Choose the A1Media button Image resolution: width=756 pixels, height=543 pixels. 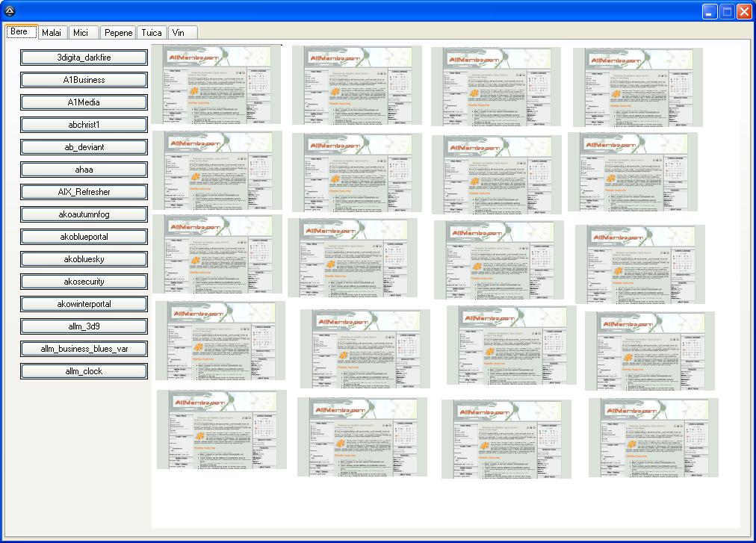[84, 102]
